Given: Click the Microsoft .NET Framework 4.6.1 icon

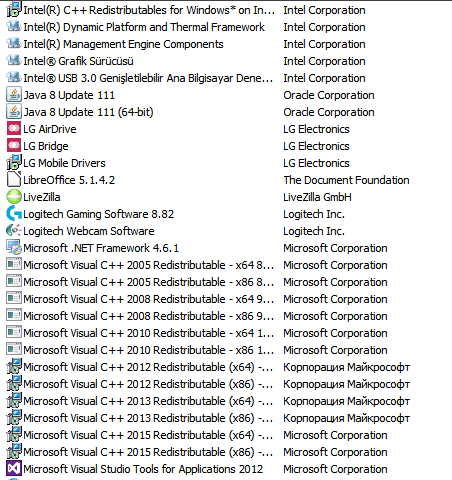Looking at the screenshot, I should [14, 248].
